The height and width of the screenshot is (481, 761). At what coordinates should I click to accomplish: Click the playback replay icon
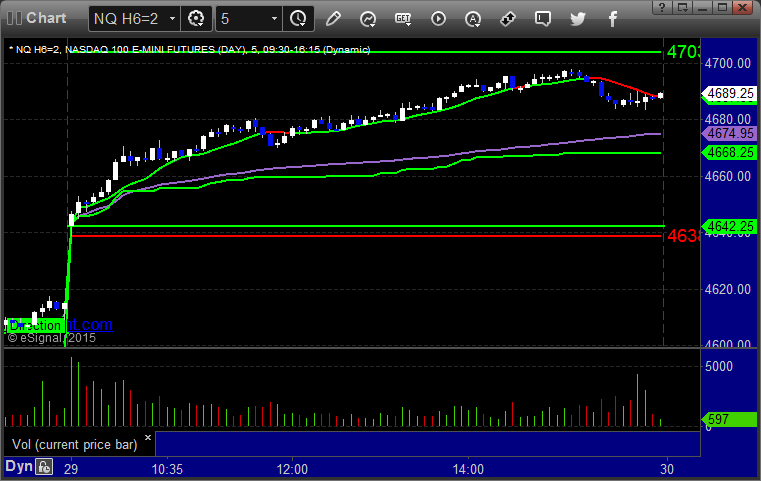click(x=438, y=19)
